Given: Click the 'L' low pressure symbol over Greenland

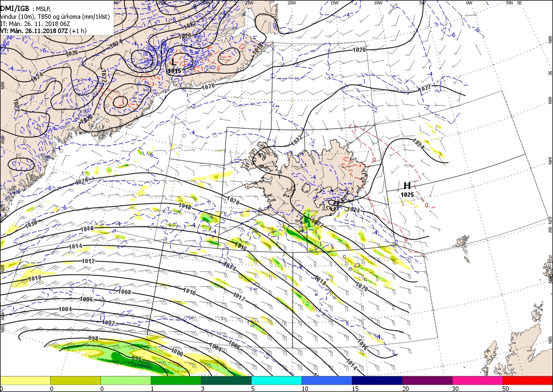Looking at the screenshot, I should [173, 62].
